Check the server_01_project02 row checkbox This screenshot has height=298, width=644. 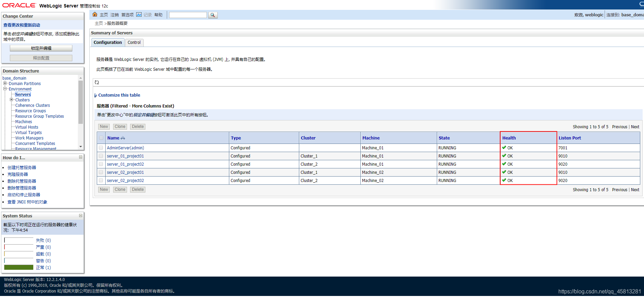(x=101, y=164)
